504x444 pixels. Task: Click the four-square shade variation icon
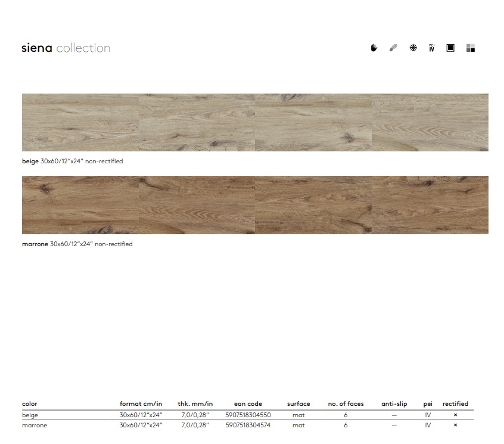470,48
